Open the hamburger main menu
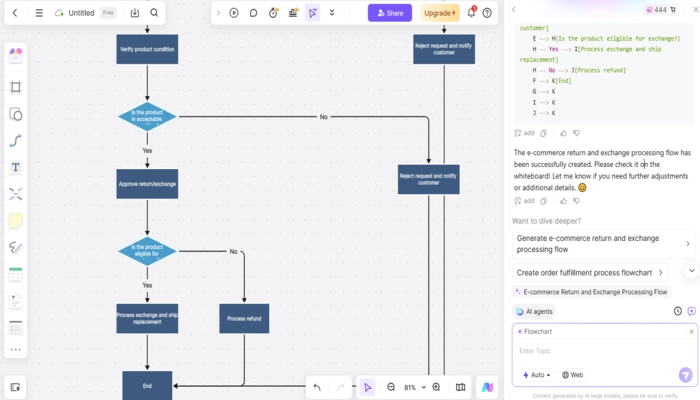The width and height of the screenshot is (700, 400). pos(39,13)
